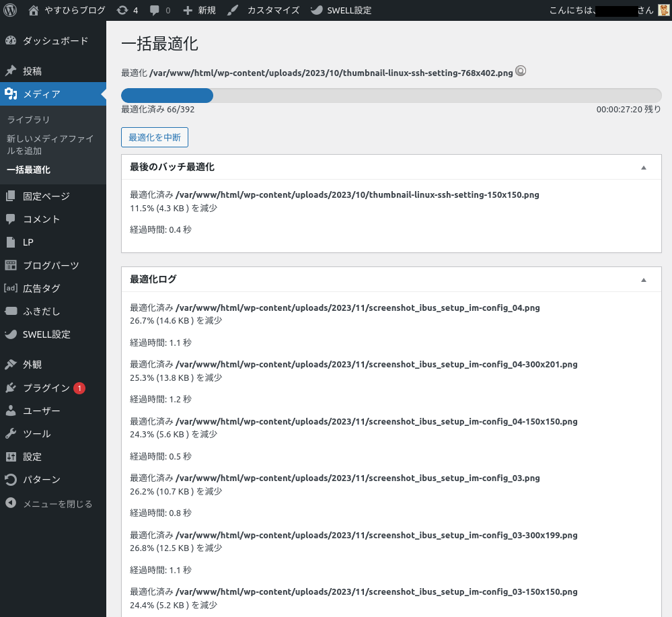Screen dimensions: 672x617
Task: Click the プラグイン plug icon in sidebar
Action: click(x=11, y=388)
